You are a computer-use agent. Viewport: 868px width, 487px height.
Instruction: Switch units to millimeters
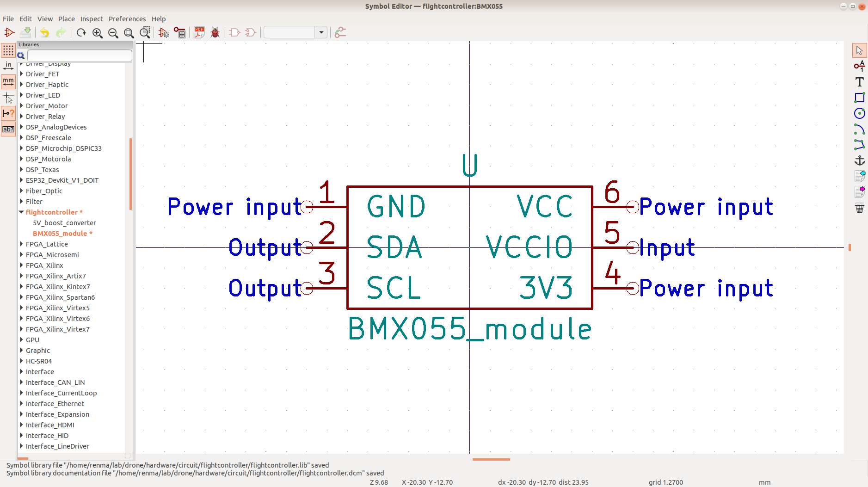pos(8,82)
